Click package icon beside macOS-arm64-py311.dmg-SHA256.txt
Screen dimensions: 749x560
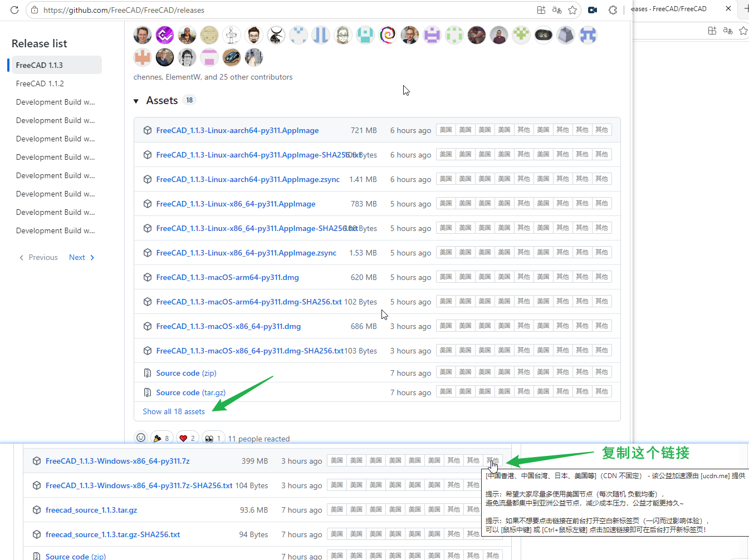click(x=148, y=302)
